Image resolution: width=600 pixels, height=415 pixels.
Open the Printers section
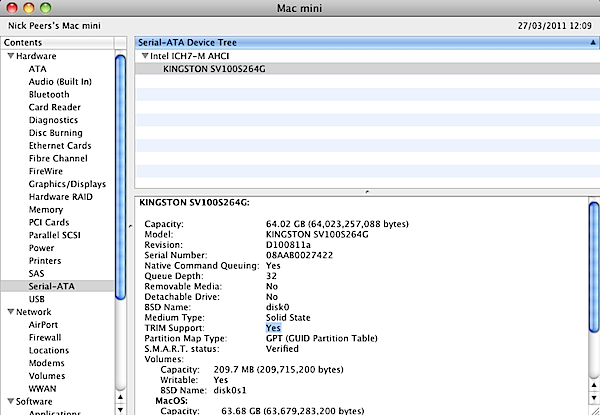pyautogui.click(x=45, y=261)
